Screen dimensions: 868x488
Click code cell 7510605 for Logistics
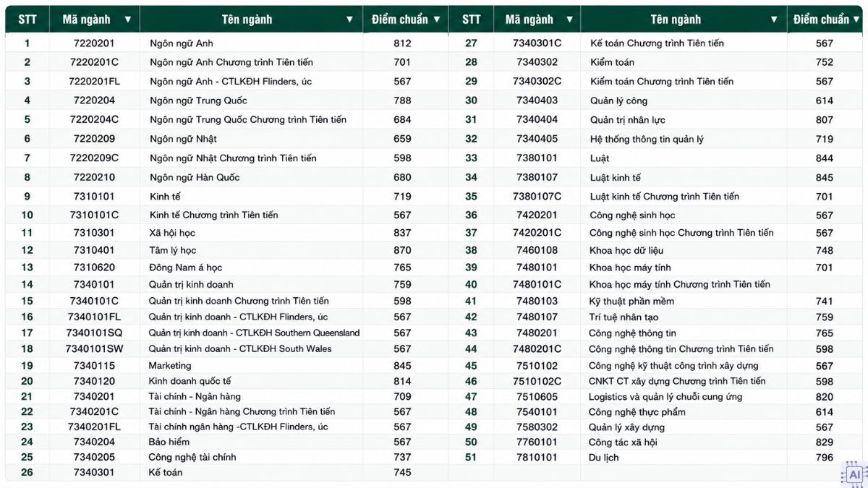(537, 396)
